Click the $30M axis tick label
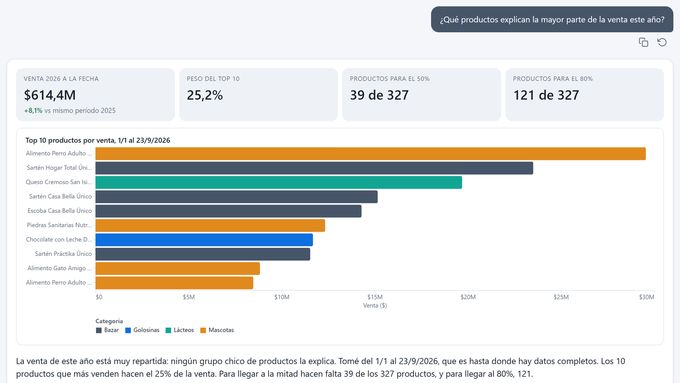The height and width of the screenshot is (383, 680). point(647,297)
